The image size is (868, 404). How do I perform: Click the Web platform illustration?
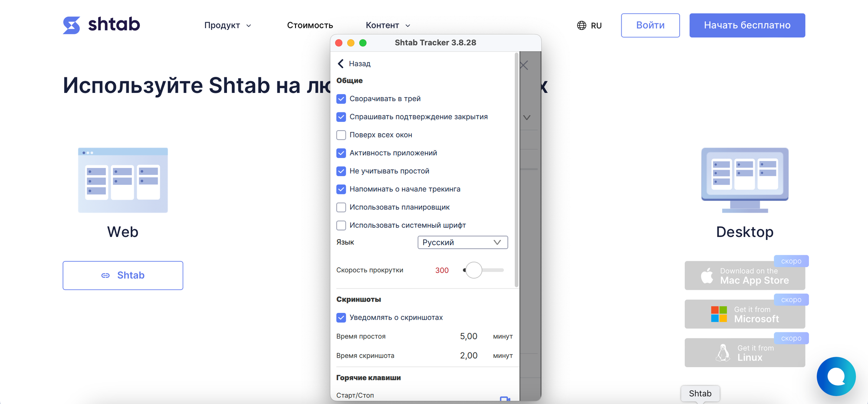coord(123,180)
